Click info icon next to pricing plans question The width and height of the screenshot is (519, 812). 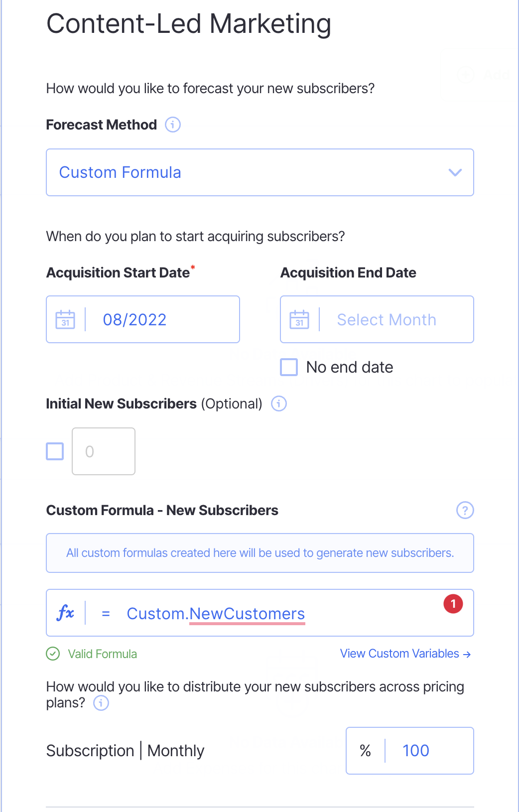click(x=101, y=703)
